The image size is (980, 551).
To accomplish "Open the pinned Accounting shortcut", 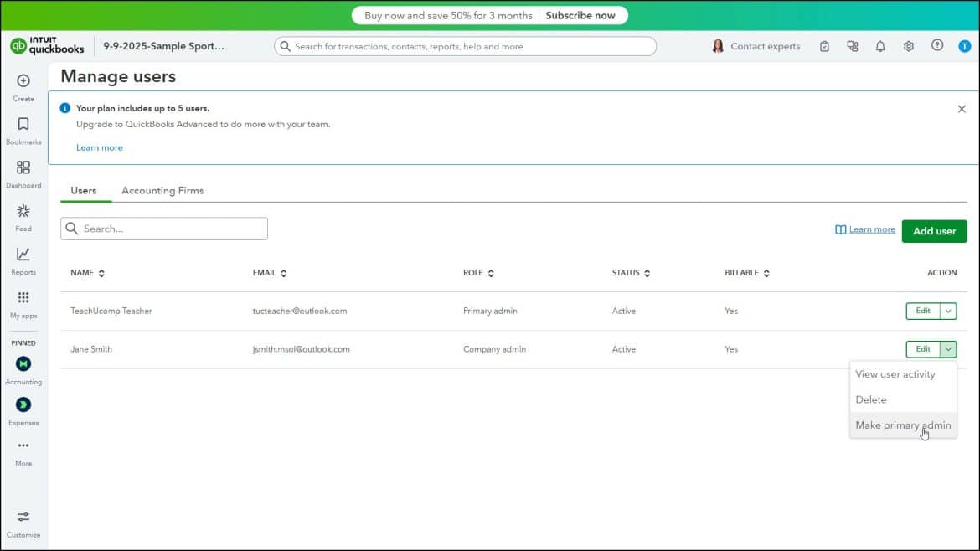I will (x=23, y=365).
